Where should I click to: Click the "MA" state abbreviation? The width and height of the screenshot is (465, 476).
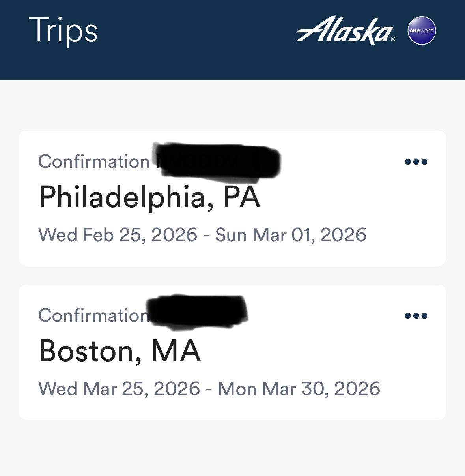coord(176,351)
